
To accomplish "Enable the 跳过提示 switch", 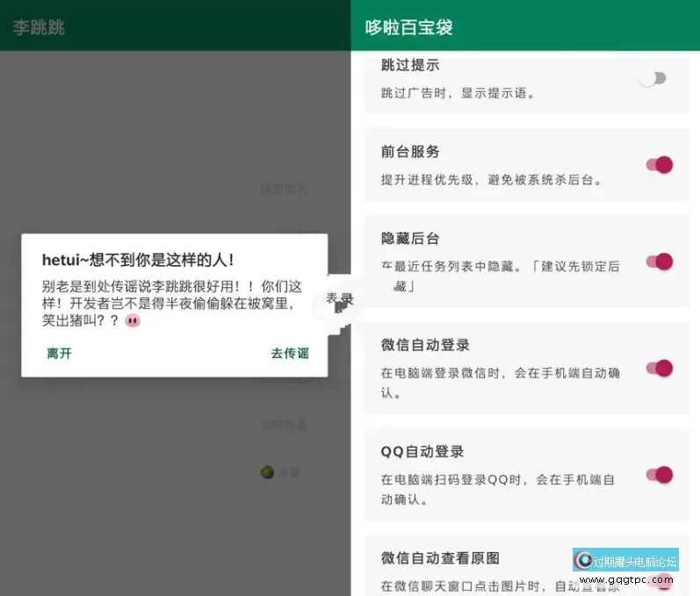I will pos(653,78).
